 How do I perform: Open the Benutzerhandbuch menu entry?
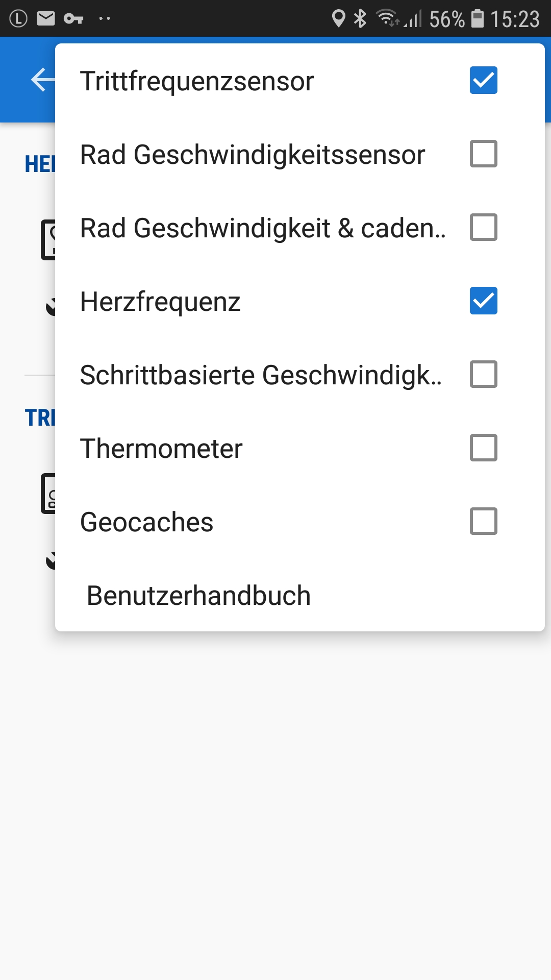(199, 596)
